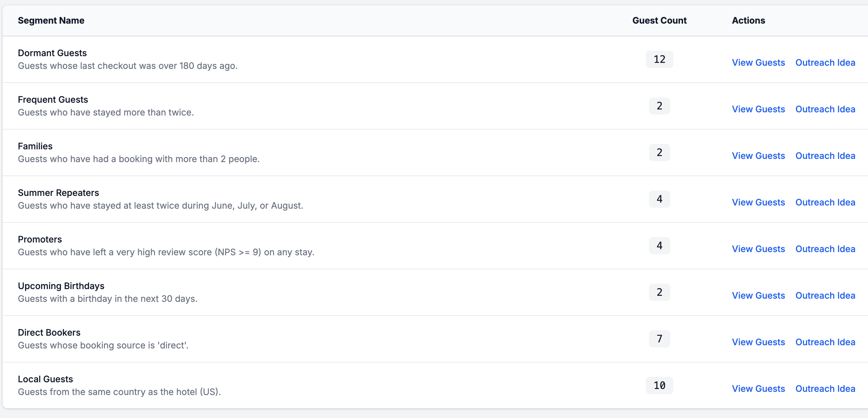Image resolution: width=868 pixels, height=418 pixels.
Task: Open Outreach Idea for Local Guests
Action: pyautogui.click(x=826, y=388)
